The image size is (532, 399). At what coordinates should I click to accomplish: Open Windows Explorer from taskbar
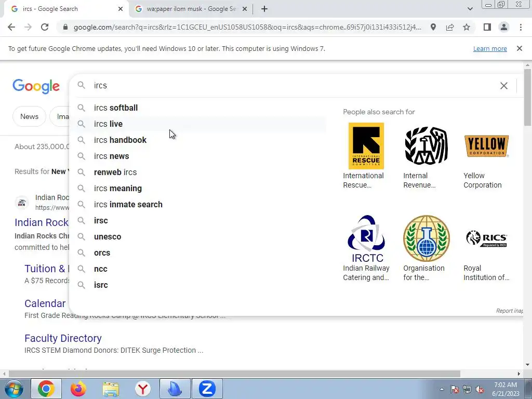coord(111,389)
